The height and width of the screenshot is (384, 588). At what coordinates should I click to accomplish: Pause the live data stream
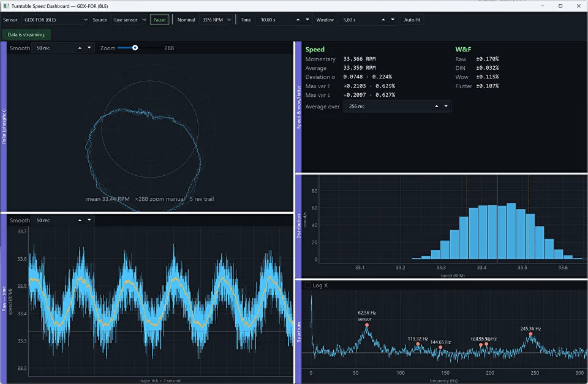[x=159, y=20]
